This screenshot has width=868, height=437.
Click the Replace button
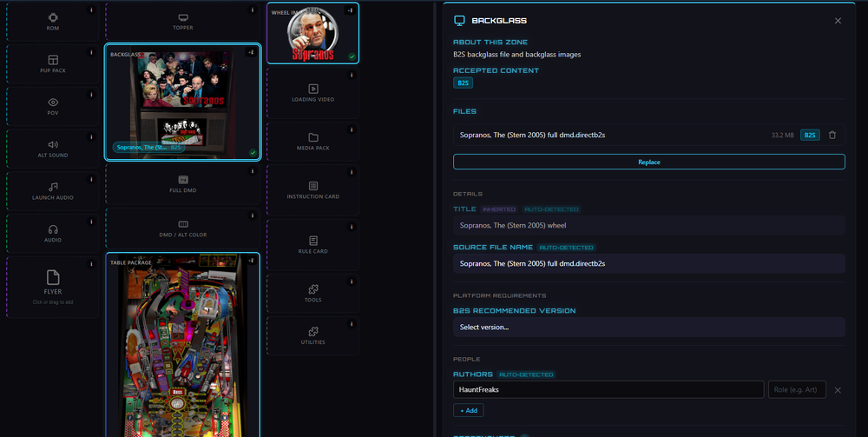tap(648, 162)
